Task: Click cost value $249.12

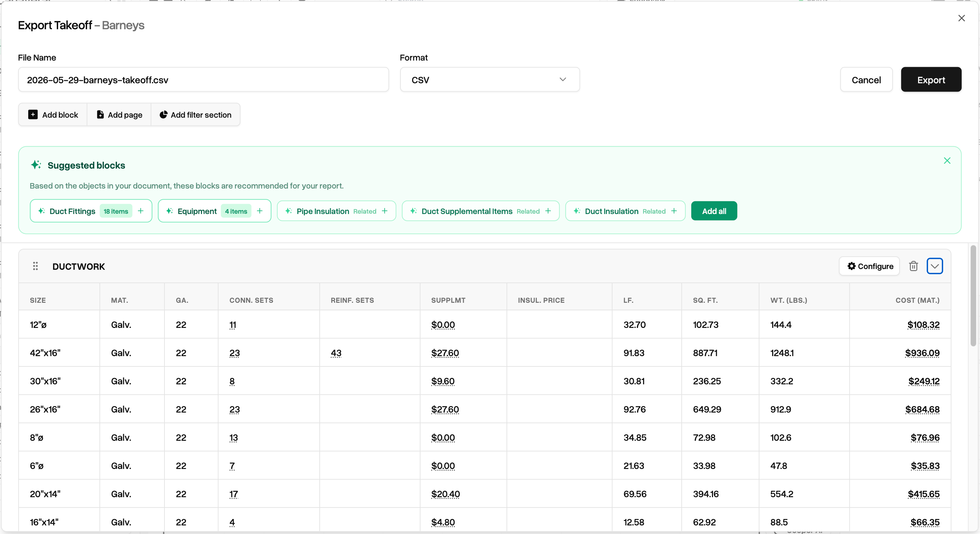Action: [x=924, y=381]
